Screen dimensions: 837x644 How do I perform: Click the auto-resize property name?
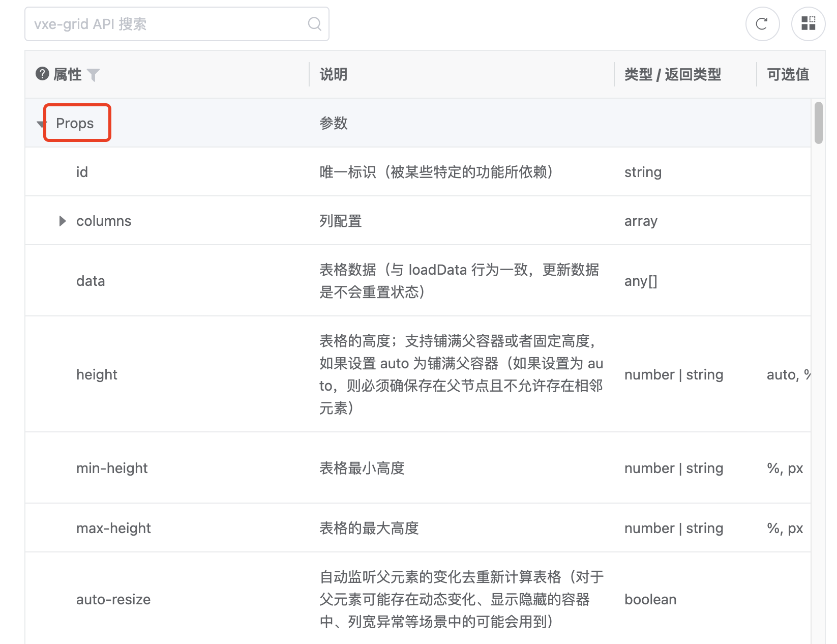(x=113, y=599)
